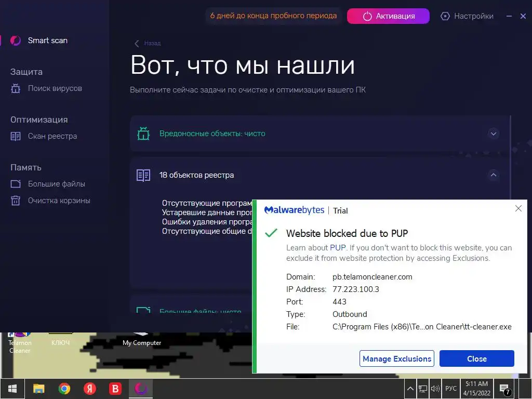Click the Настройки hexagon gear icon
Screen dimensions: 532x399
click(445, 16)
